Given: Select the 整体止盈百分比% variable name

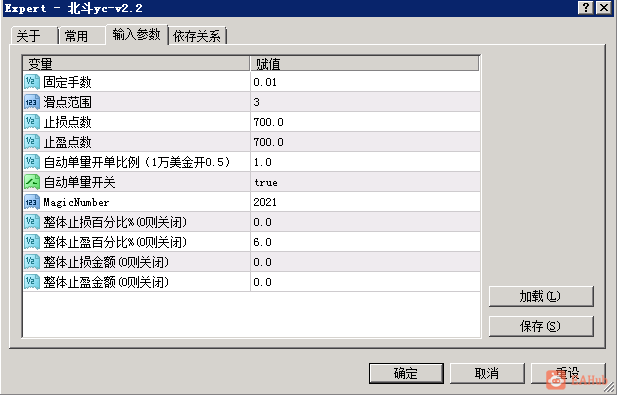Looking at the screenshot, I should click(115, 242).
